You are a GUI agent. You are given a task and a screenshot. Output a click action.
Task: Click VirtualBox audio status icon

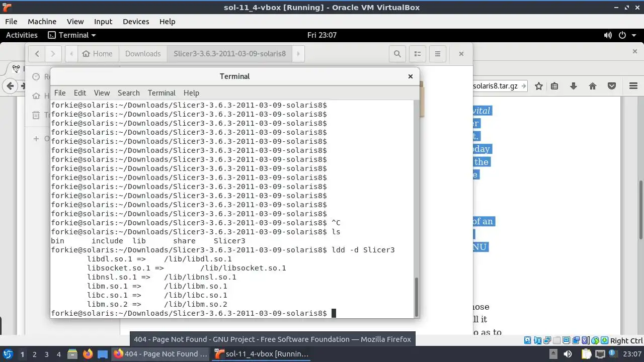click(538, 340)
